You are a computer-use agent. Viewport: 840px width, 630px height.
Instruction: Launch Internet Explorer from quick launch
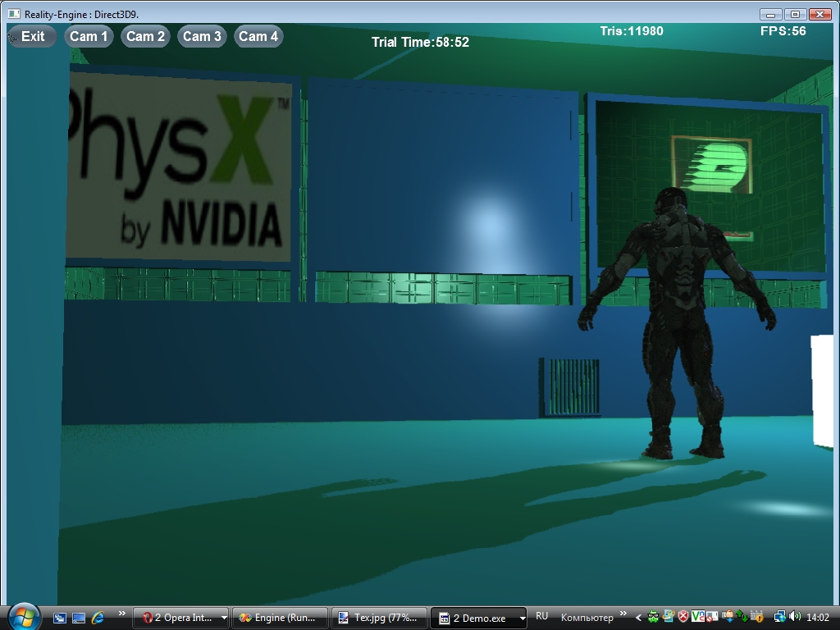pos(98,618)
